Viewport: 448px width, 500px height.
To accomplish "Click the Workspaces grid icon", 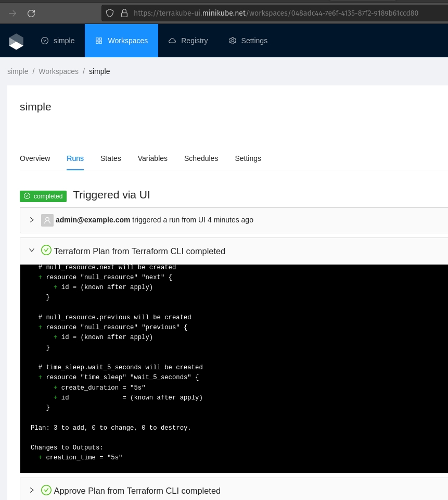I will [x=99, y=41].
